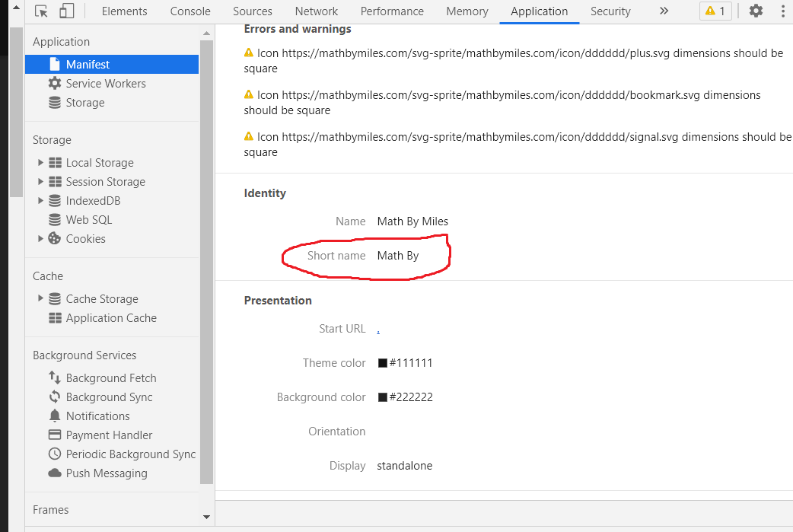Select Session Storage label

point(105,182)
